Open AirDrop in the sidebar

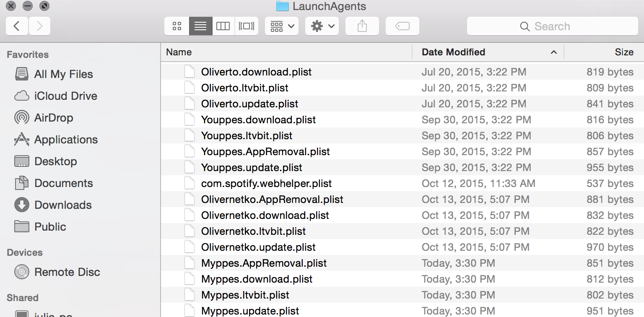point(53,118)
